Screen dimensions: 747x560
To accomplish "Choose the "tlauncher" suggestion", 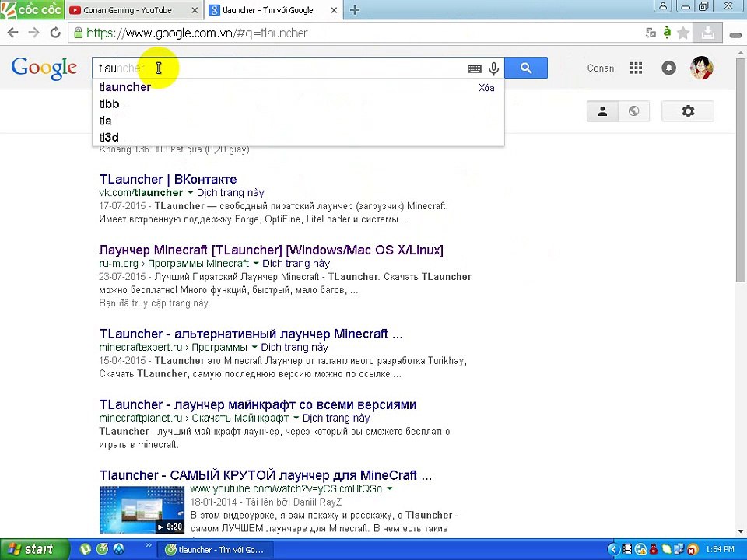I will tap(125, 87).
